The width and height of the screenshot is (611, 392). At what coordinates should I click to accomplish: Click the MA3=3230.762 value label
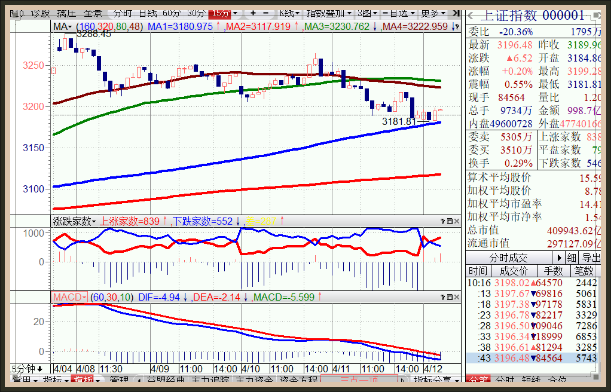337,26
